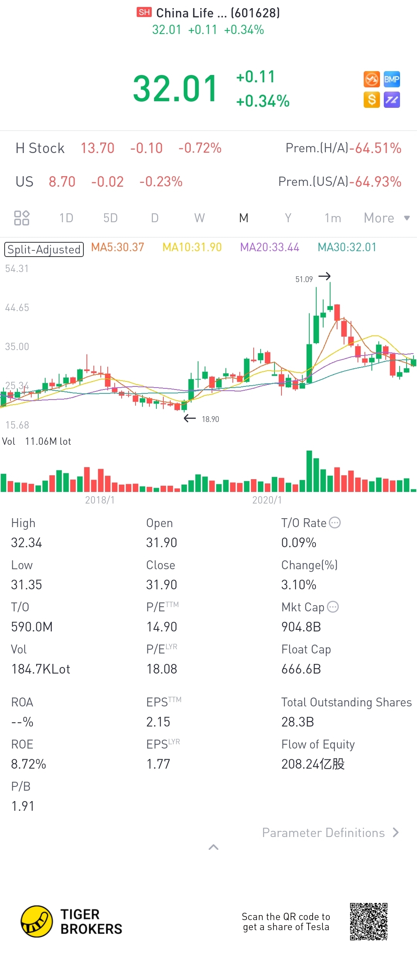Collapse the stock details panel chevron
Viewport: 417px width, 980px height.
pyautogui.click(x=214, y=847)
